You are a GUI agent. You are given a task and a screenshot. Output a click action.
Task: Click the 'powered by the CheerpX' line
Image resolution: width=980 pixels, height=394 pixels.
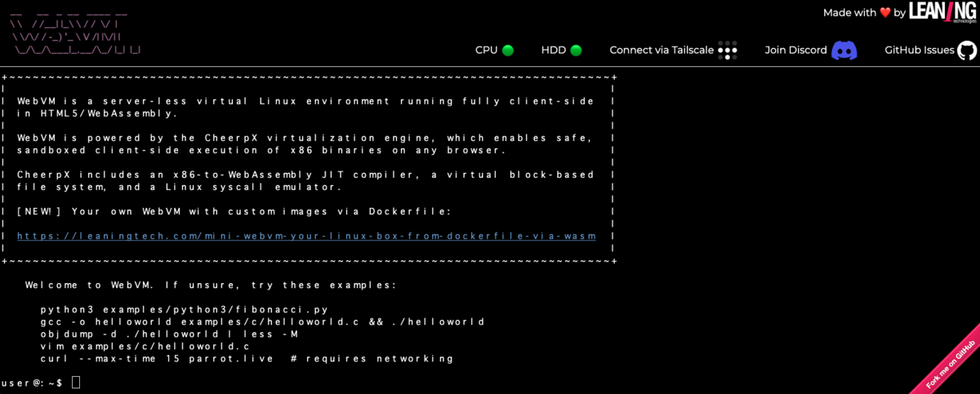pyautogui.click(x=306, y=138)
